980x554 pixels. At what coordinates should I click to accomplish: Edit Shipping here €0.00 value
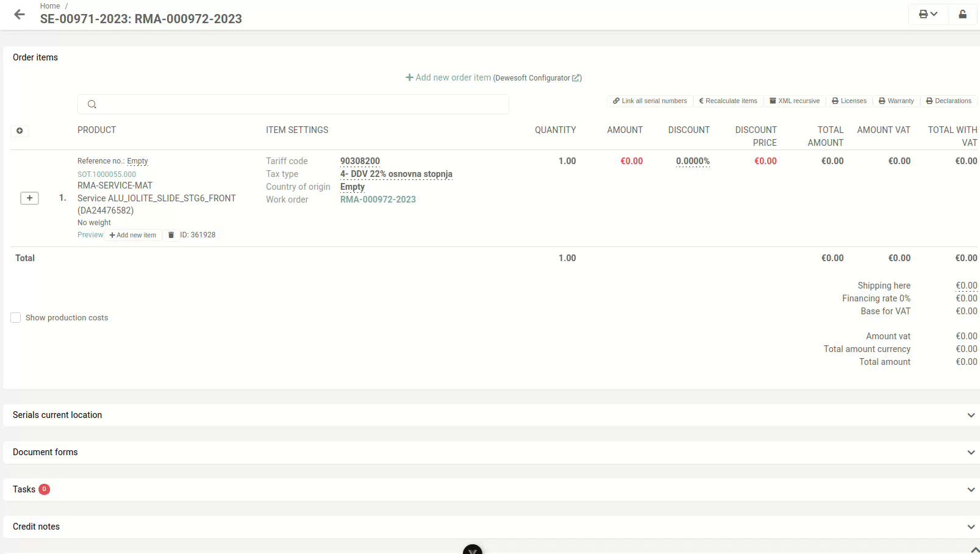pyautogui.click(x=967, y=286)
